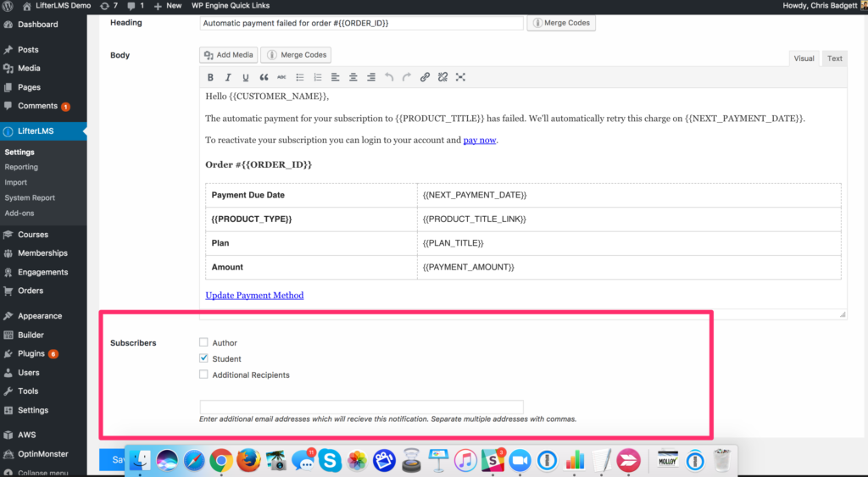Image resolution: width=868 pixels, height=477 pixels.
Task: Open WordPress logo menu in admin bar
Action: tap(8, 6)
